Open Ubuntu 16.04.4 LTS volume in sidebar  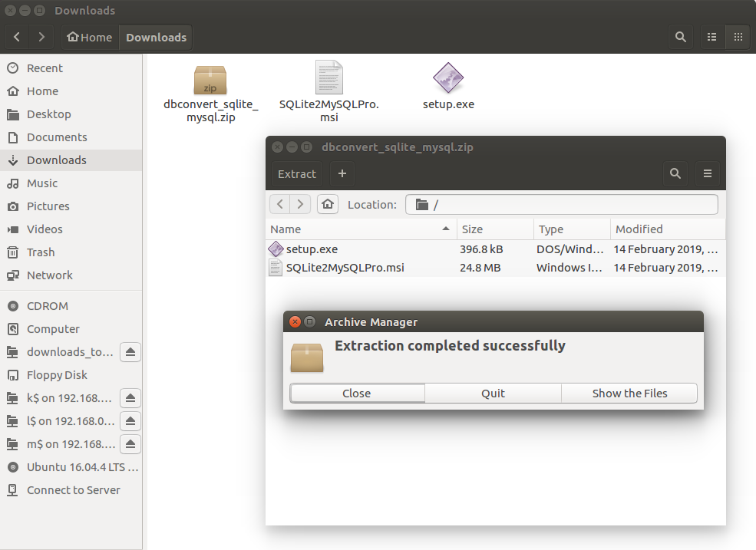[71, 467]
